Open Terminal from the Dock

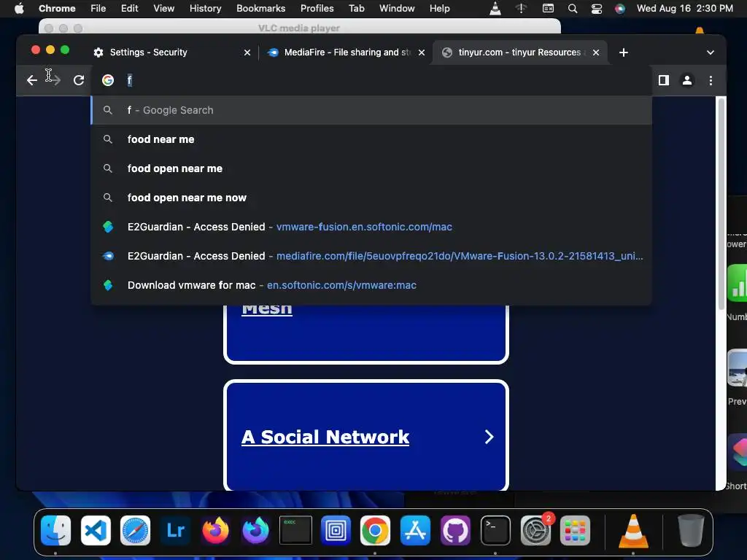pyautogui.click(x=495, y=530)
